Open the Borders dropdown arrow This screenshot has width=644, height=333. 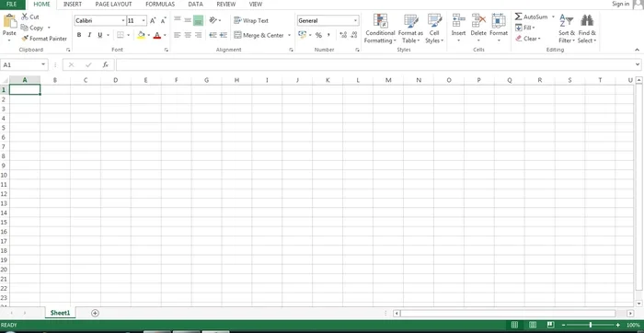click(128, 35)
